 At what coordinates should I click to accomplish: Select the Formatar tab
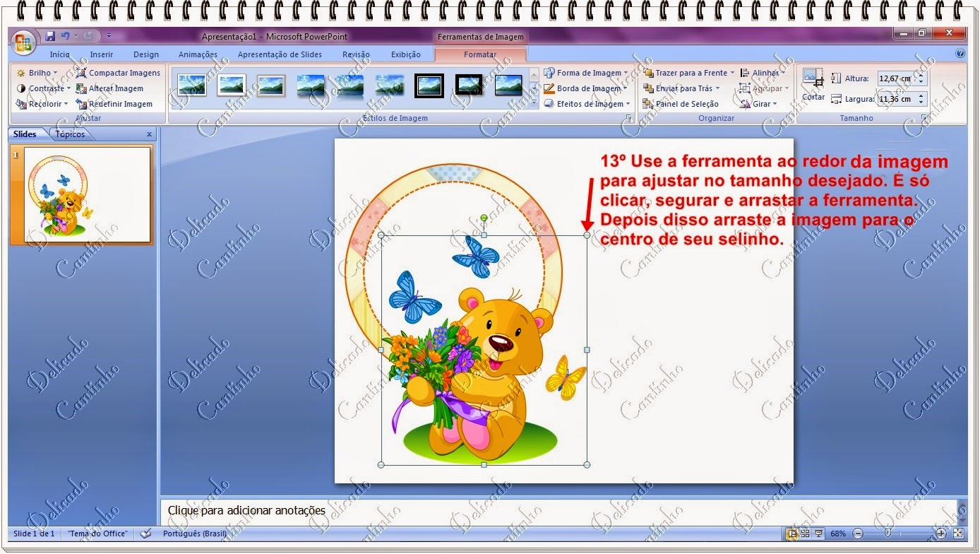[480, 54]
